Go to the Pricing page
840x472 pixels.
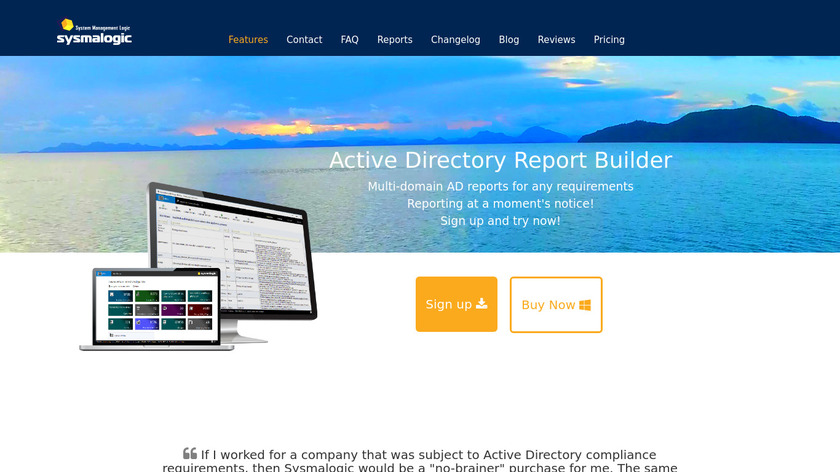[x=609, y=40]
